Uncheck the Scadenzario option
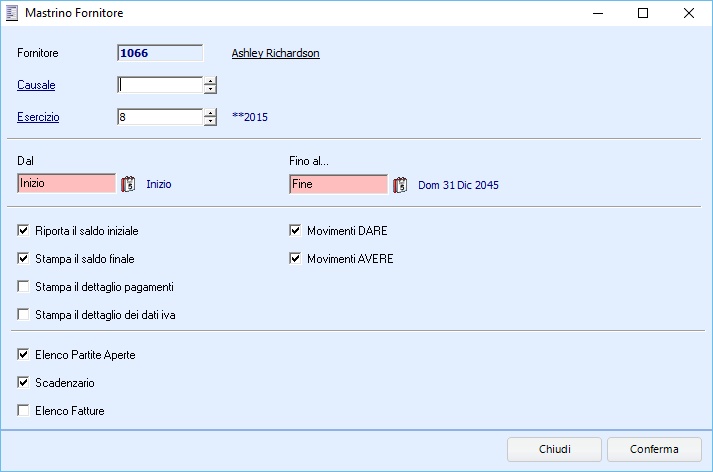The width and height of the screenshot is (713, 472). (23, 382)
